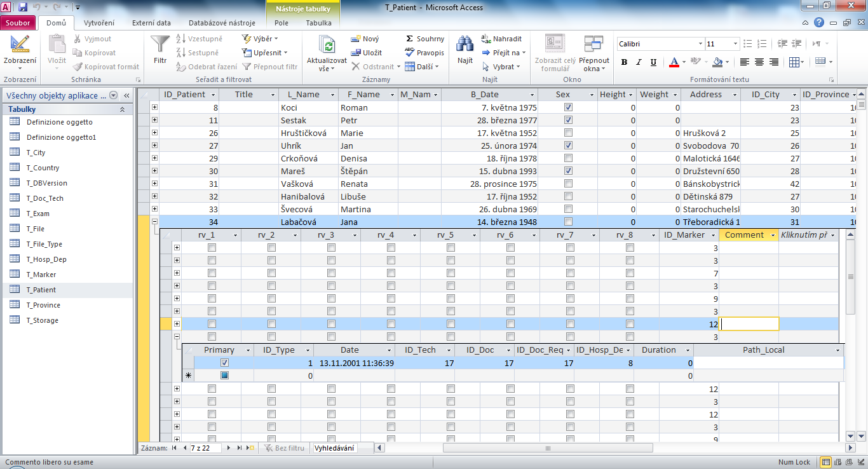Open Microsoft Access help icon
Image resolution: width=868 pixels, height=469 pixels.
(x=820, y=22)
